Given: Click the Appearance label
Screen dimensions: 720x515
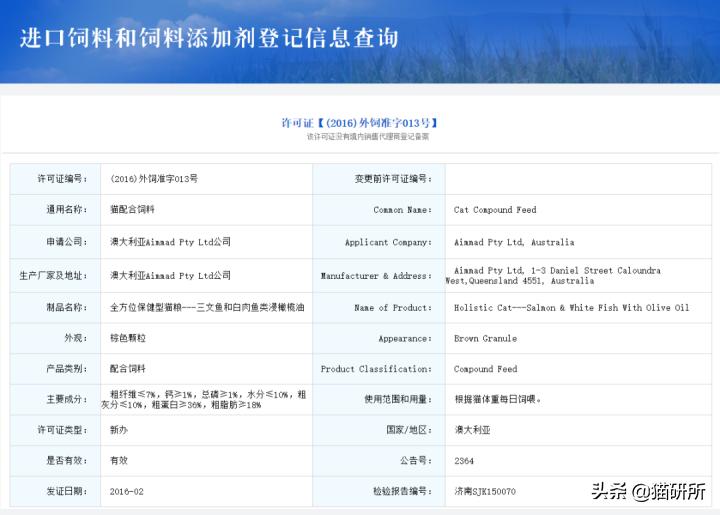Looking at the screenshot, I should pos(405,338).
